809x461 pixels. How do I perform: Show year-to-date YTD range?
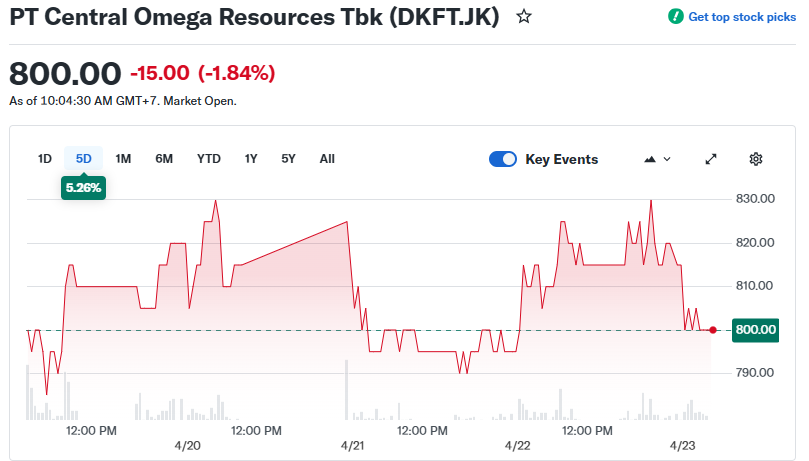coord(209,159)
